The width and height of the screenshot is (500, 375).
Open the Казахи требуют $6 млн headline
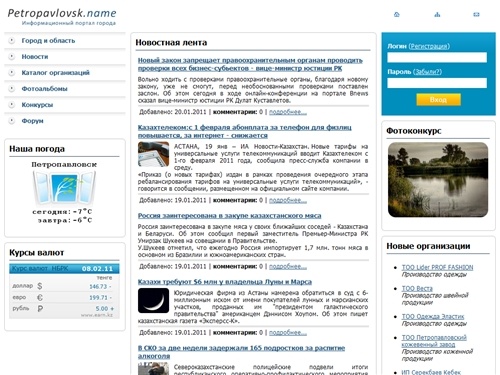coord(225,282)
